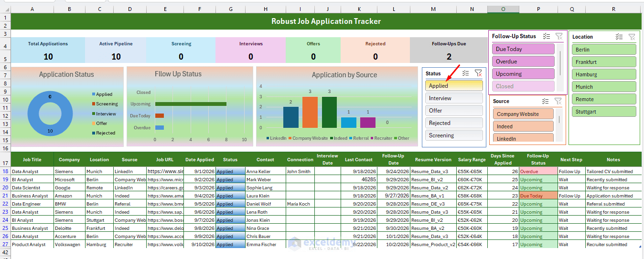644x259 pixels.
Task: Filter by Due Today follow-up status
Action: tap(523, 49)
